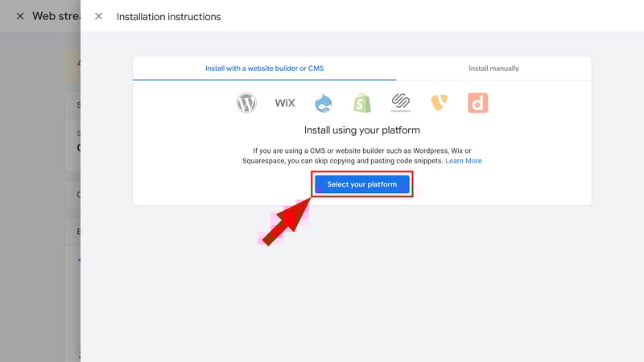This screenshot has width=644, height=362.
Task: Click the dimmed background left of the panel
Action: pyautogui.click(x=36, y=201)
